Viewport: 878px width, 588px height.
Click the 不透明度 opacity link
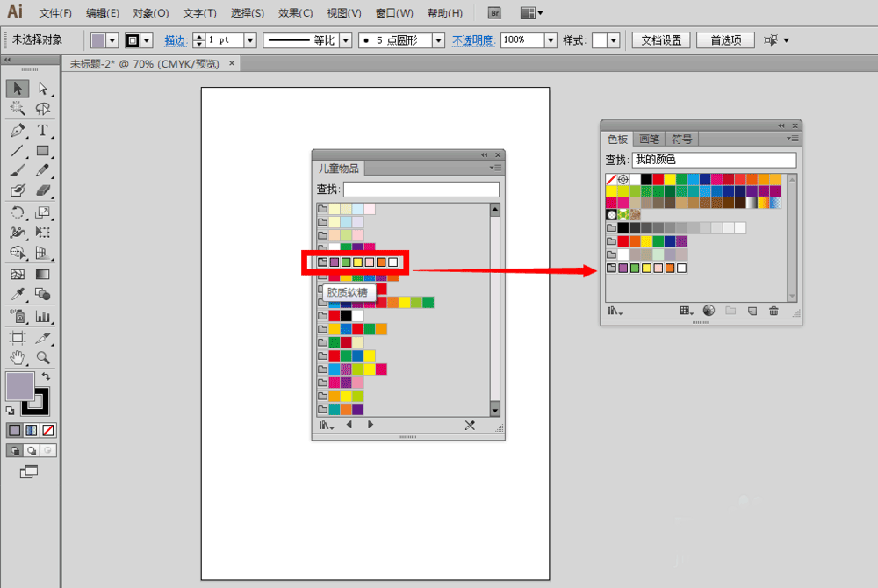[x=473, y=40]
